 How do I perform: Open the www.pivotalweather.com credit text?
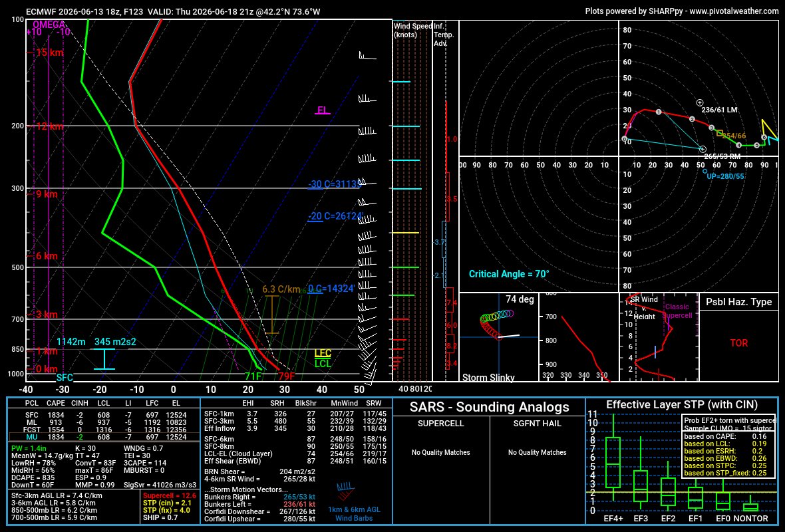pyautogui.click(x=734, y=11)
